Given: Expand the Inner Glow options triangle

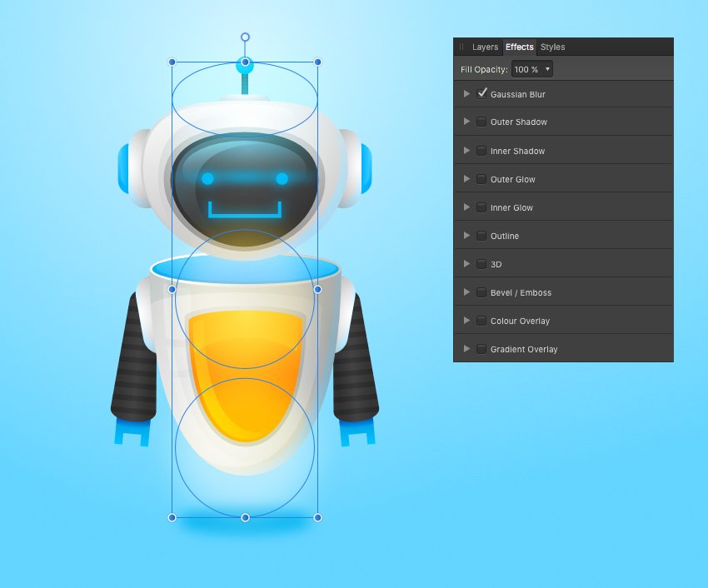Looking at the screenshot, I should (466, 207).
